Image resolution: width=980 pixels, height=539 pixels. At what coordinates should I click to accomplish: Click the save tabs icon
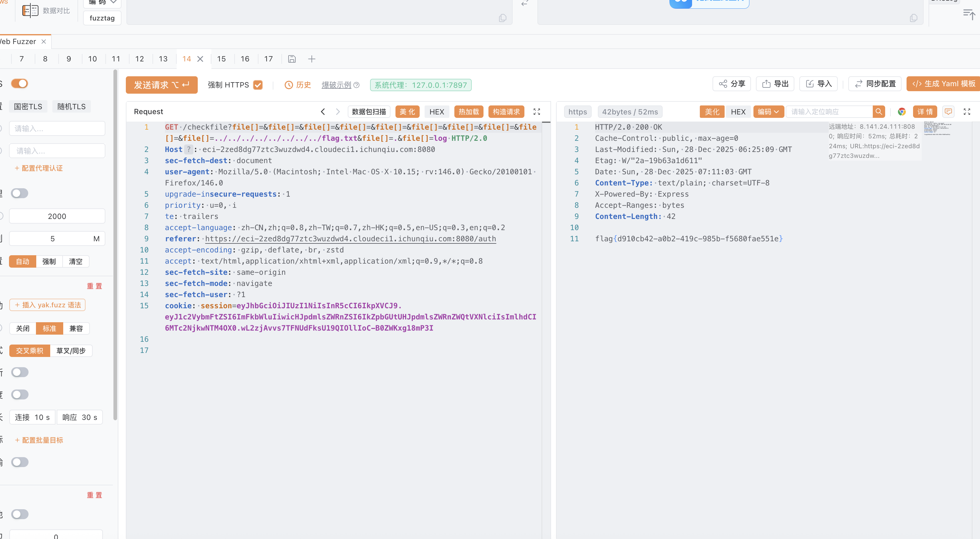[292, 59]
